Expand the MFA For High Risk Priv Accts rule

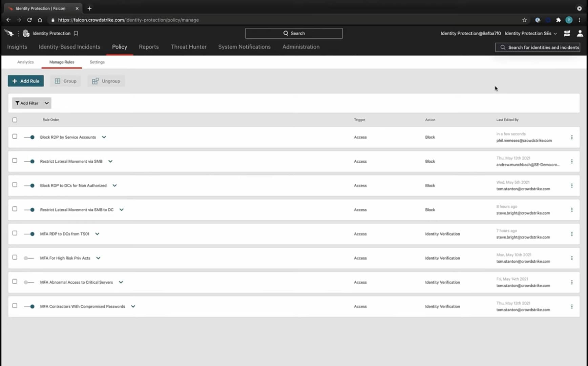[x=98, y=258]
